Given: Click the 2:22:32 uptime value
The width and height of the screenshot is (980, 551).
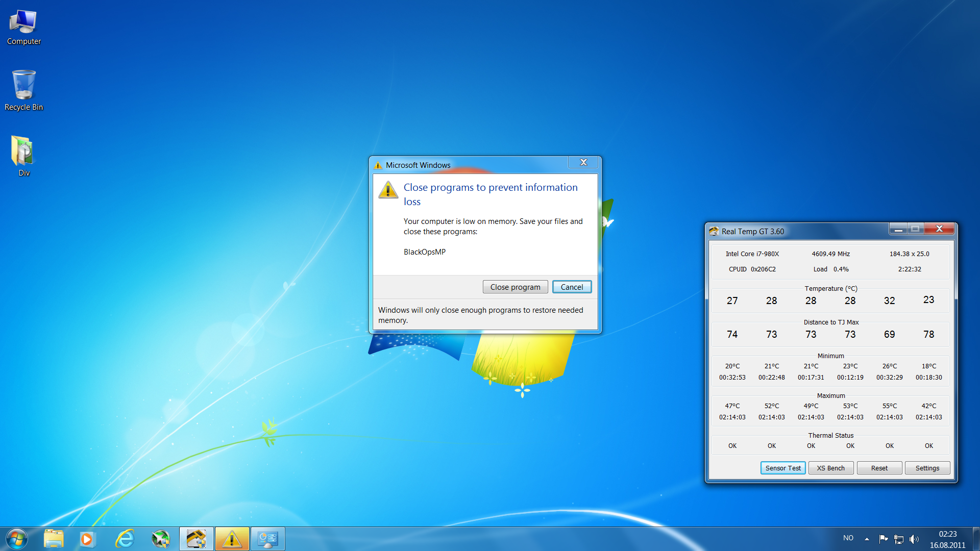Looking at the screenshot, I should tap(910, 269).
